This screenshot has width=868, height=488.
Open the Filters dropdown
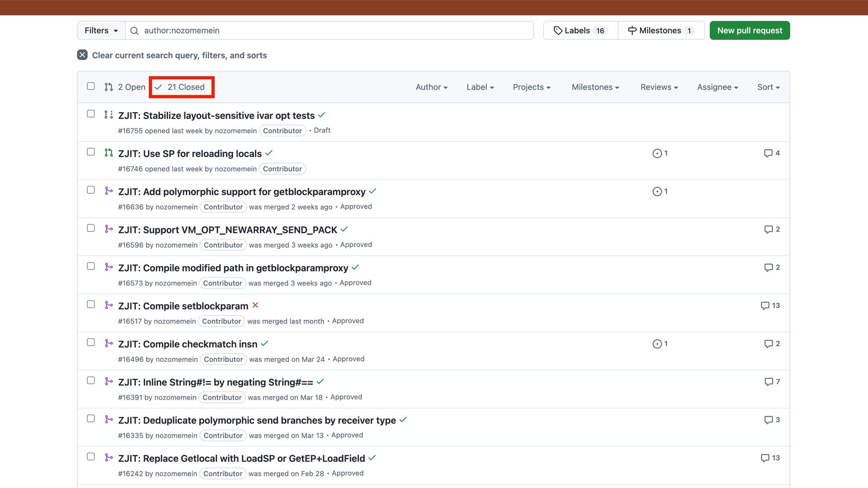101,31
